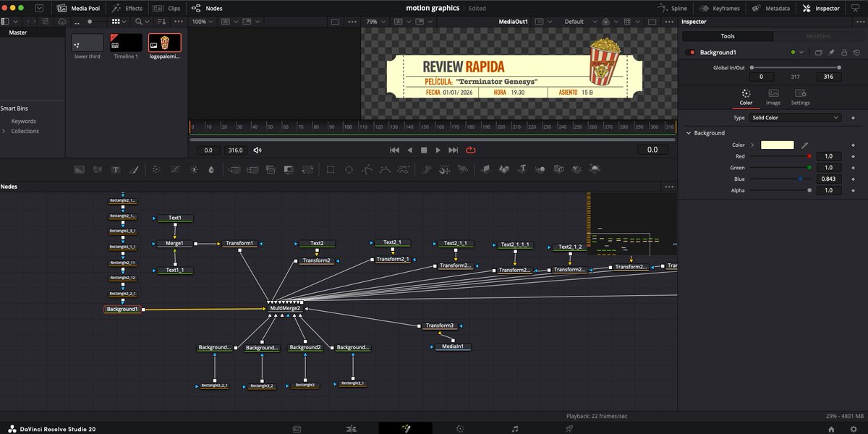This screenshot has width=868, height=434.
Task: Select the Background tool in Fusion toolbar
Action: tap(80, 169)
